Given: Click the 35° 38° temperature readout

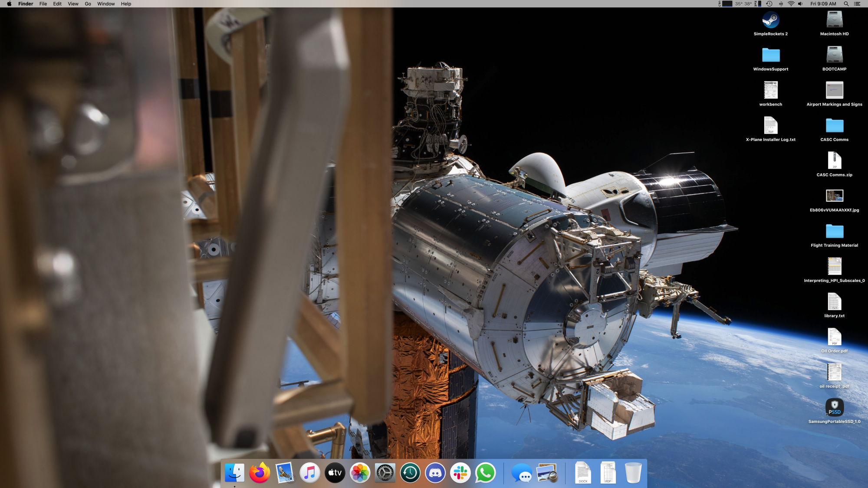Looking at the screenshot, I should [743, 3].
